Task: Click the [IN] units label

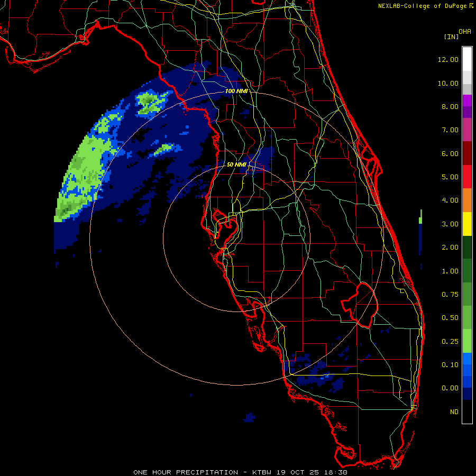Action: 451,36
